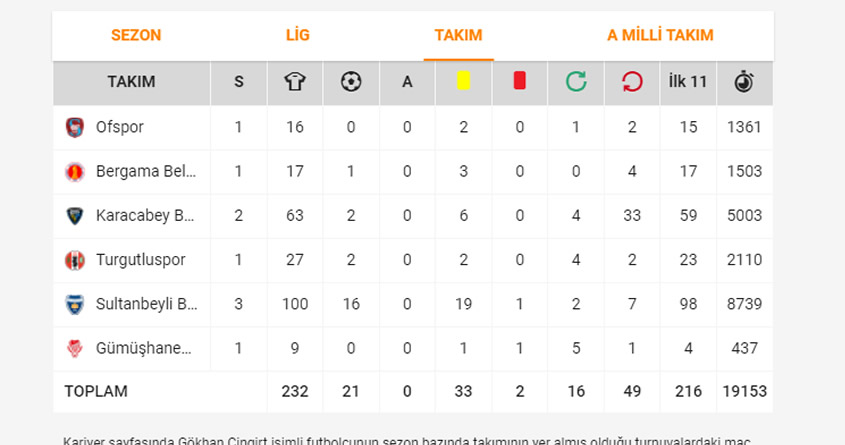Click the green substituted-in arrow icon
Image resolution: width=845 pixels, height=445 pixels.
pos(576,82)
